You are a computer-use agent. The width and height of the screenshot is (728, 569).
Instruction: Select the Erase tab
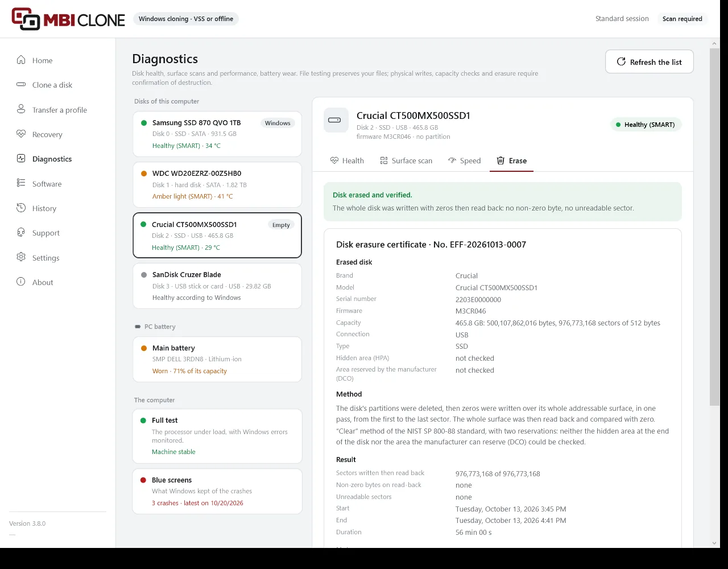pyautogui.click(x=511, y=160)
